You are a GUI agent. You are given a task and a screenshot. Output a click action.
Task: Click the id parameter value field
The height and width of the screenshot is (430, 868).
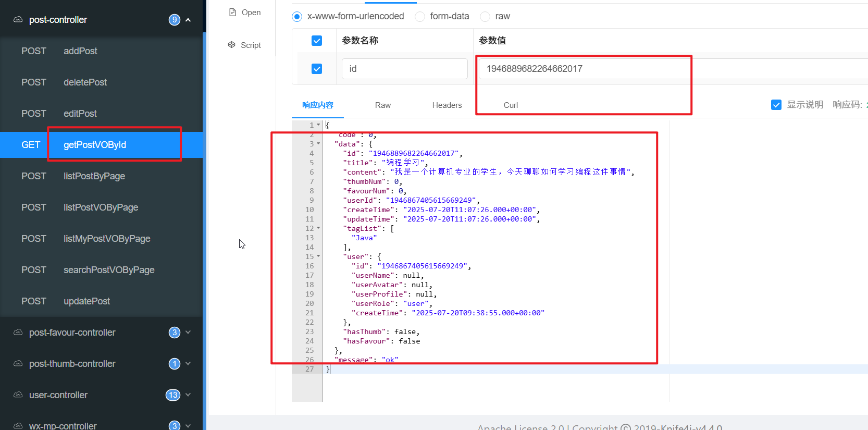click(x=584, y=69)
